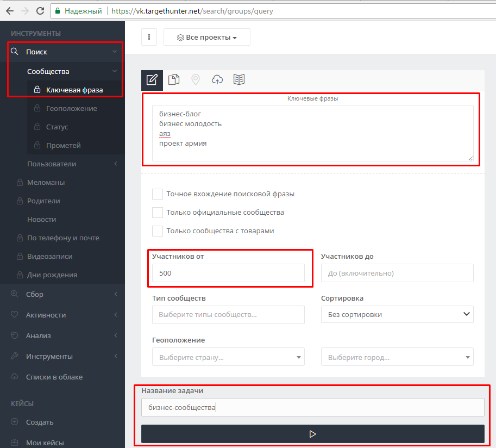The height and width of the screenshot is (448, 496).
Task: Click Новости link in sidebar
Action: tap(42, 219)
